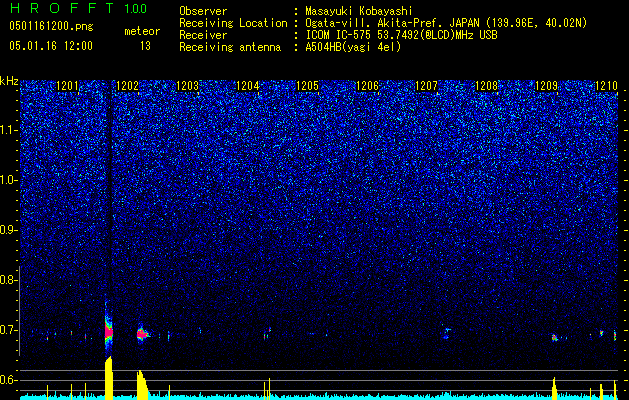The height and width of the screenshot is (400, 629).
Task: Click the 0.7 kHz frequency axis label
Action: tap(9, 330)
